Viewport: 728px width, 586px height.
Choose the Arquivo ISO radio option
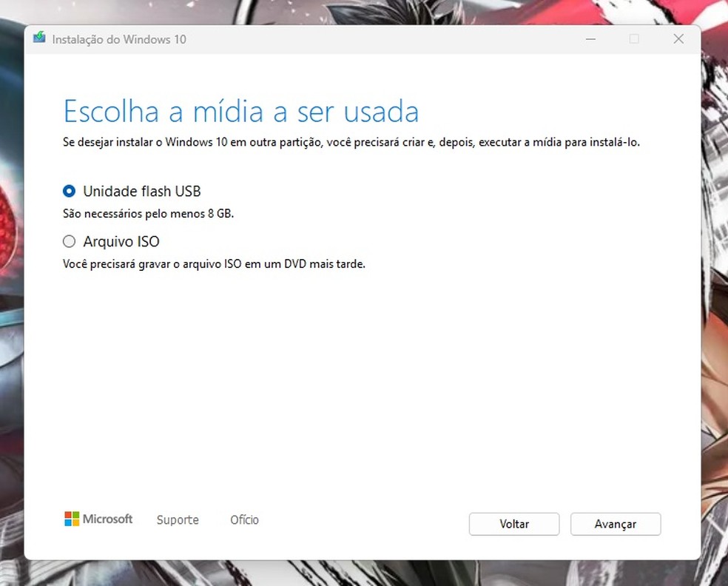click(x=70, y=241)
